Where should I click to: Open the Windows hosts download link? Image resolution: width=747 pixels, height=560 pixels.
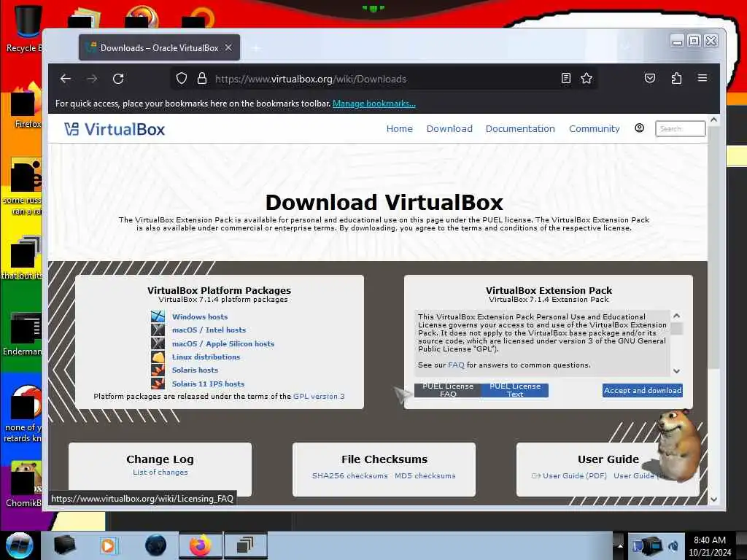[200, 316]
